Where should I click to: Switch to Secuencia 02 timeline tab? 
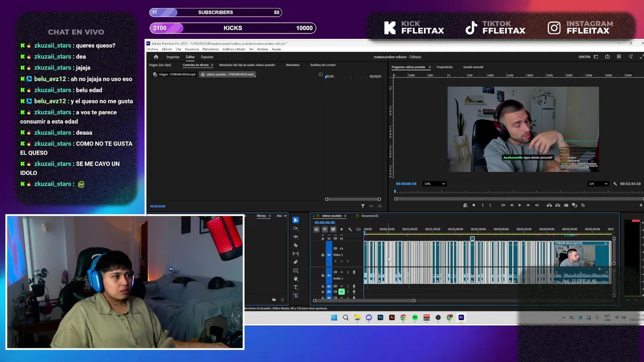[x=370, y=216]
